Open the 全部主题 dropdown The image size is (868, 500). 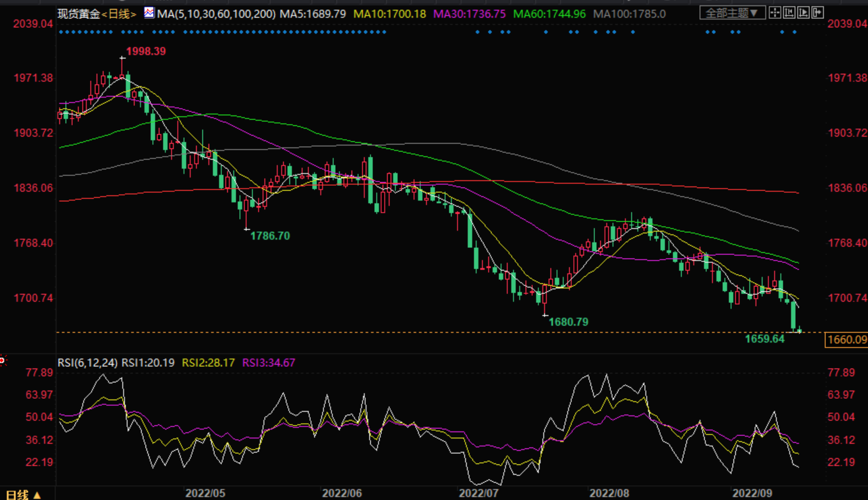(732, 13)
